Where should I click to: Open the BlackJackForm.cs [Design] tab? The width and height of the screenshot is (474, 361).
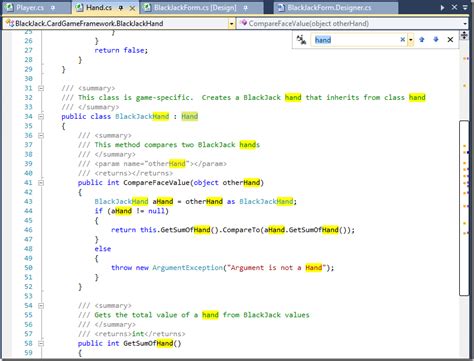tap(195, 7)
